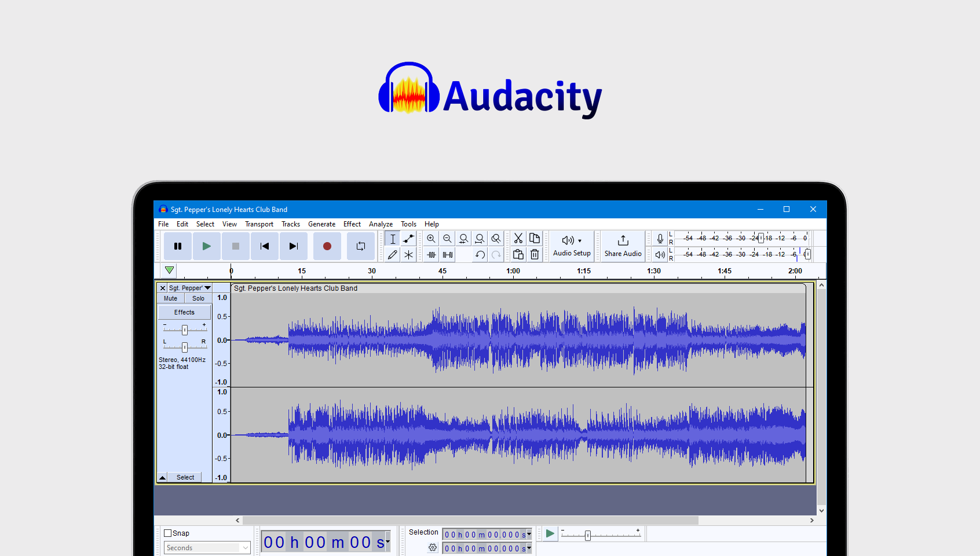Click the Undo arrow
The image size is (980, 556).
pyautogui.click(x=480, y=254)
